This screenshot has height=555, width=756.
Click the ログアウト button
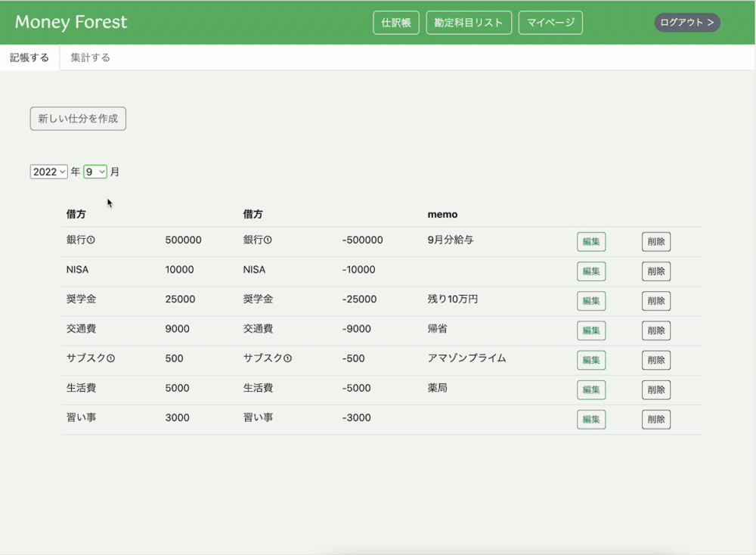(x=686, y=22)
